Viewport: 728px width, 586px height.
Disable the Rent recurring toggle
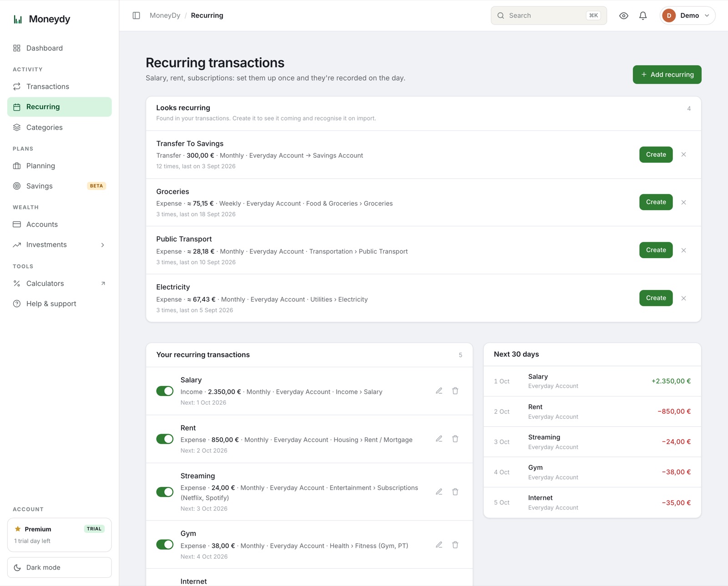click(165, 439)
